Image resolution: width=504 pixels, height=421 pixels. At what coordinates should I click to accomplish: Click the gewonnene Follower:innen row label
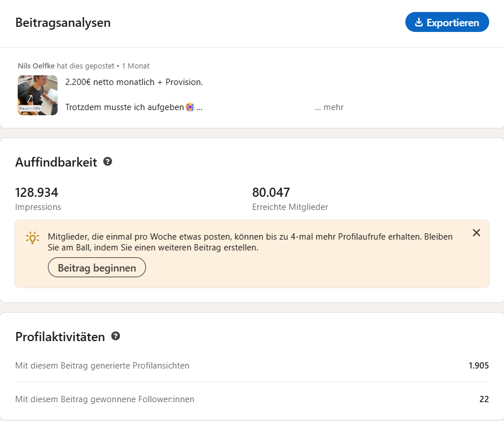[104, 399]
